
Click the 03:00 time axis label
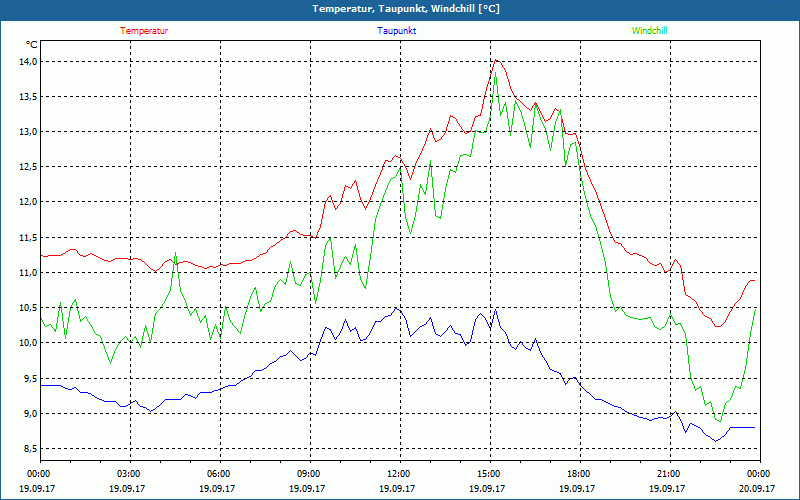(131, 474)
